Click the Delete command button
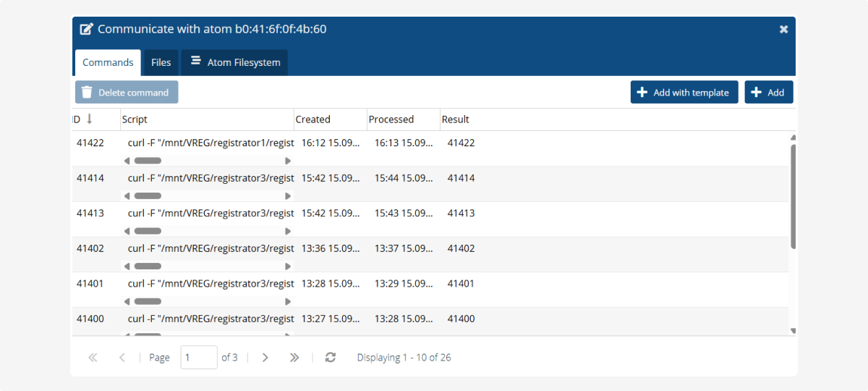868x391 pixels. pos(127,93)
